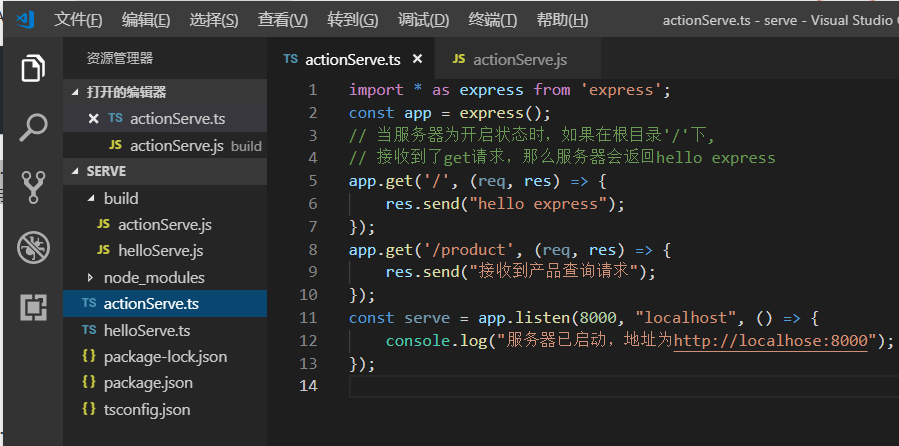Open the Explorer view in activity bar
The image size is (899, 446).
(33, 68)
